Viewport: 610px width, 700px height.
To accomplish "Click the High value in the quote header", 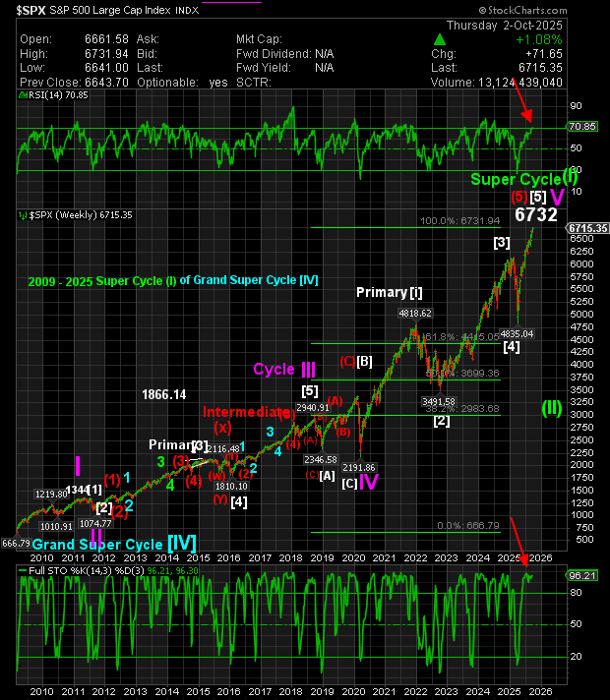I will tap(106, 54).
